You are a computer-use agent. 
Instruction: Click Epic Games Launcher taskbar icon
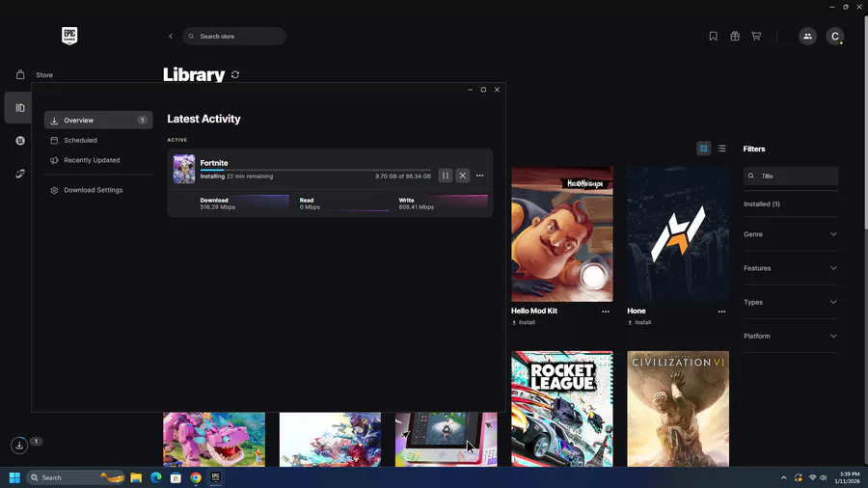(215, 477)
